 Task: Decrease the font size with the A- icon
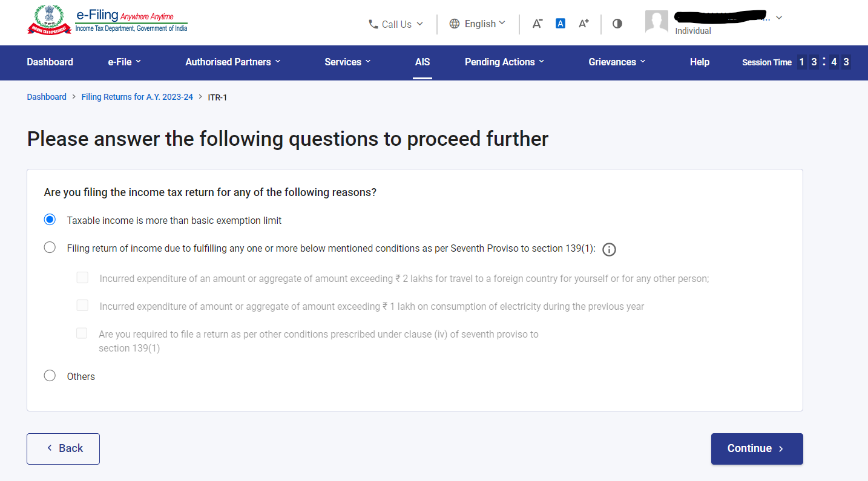coord(537,24)
